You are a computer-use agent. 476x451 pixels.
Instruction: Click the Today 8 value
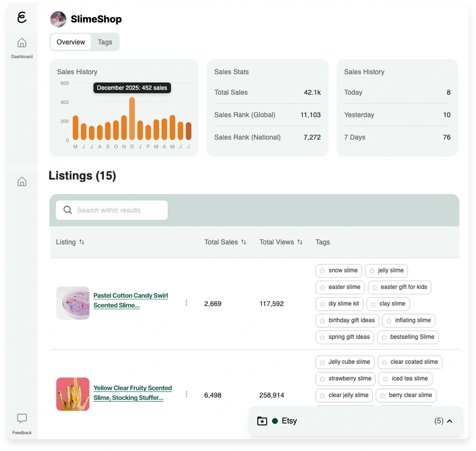pyautogui.click(x=448, y=92)
